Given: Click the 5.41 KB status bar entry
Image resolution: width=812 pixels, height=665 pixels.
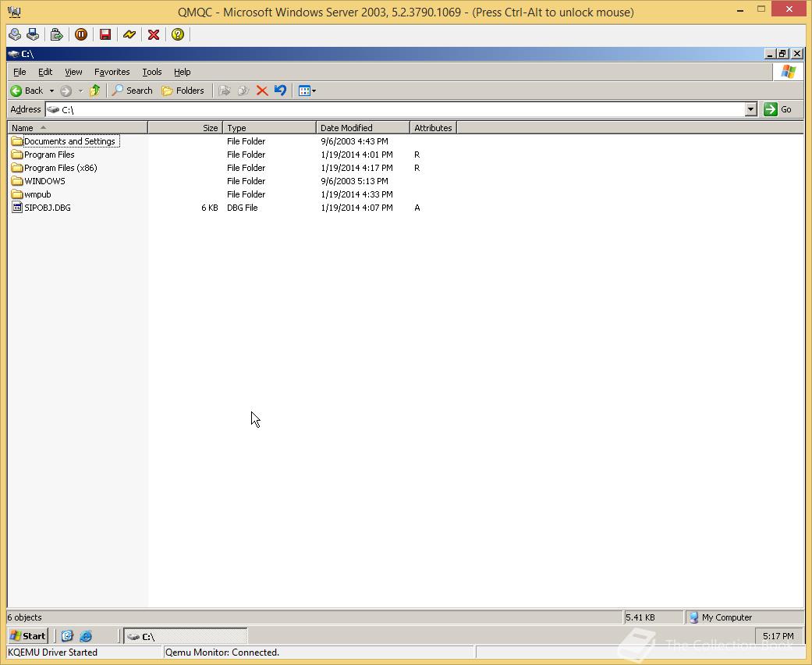Looking at the screenshot, I should [x=640, y=617].
